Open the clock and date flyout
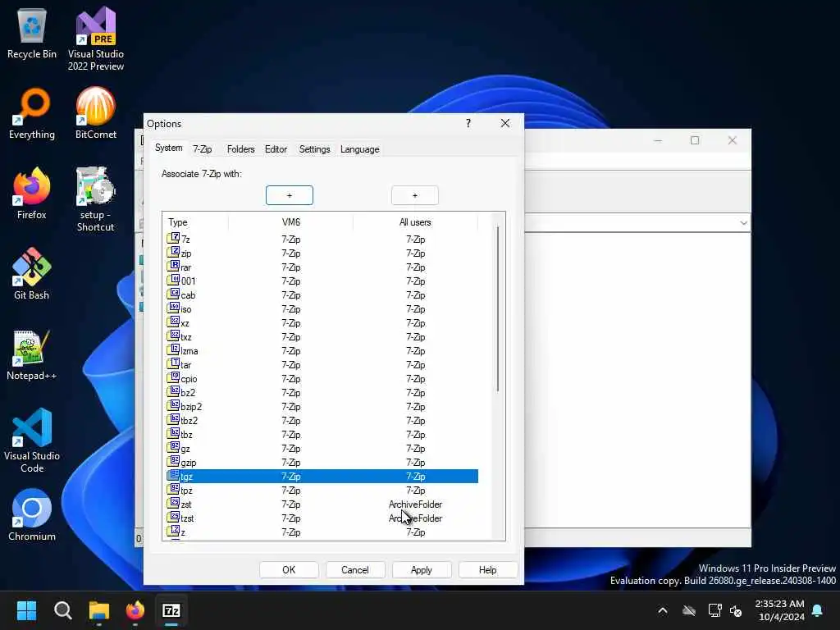Viewport: 840px width, 630px height. coord(780,610)
